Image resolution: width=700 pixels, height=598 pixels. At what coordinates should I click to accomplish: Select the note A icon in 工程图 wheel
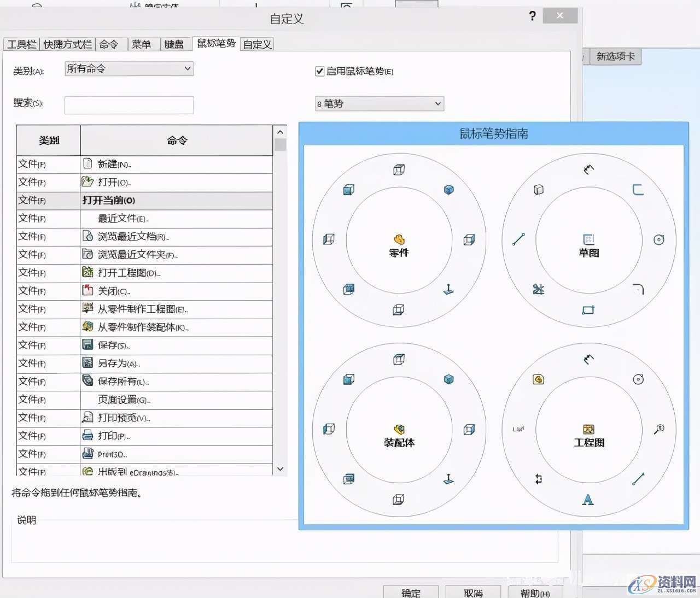pos(588,499)
